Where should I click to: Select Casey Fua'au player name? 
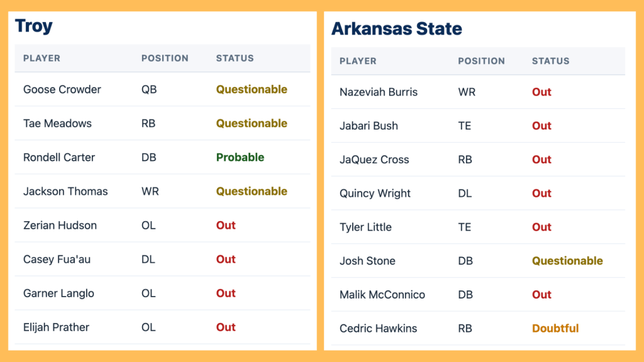(x=57, y=259)
